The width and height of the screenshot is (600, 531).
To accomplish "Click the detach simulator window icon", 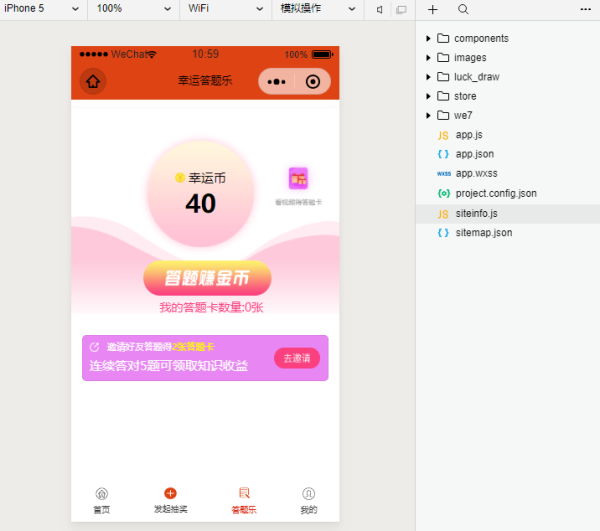I will 401,9.
